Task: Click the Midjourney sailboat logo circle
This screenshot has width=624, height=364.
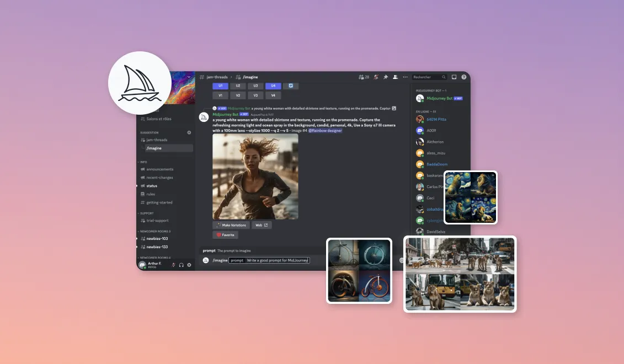Action: click(x=140, y=83)
